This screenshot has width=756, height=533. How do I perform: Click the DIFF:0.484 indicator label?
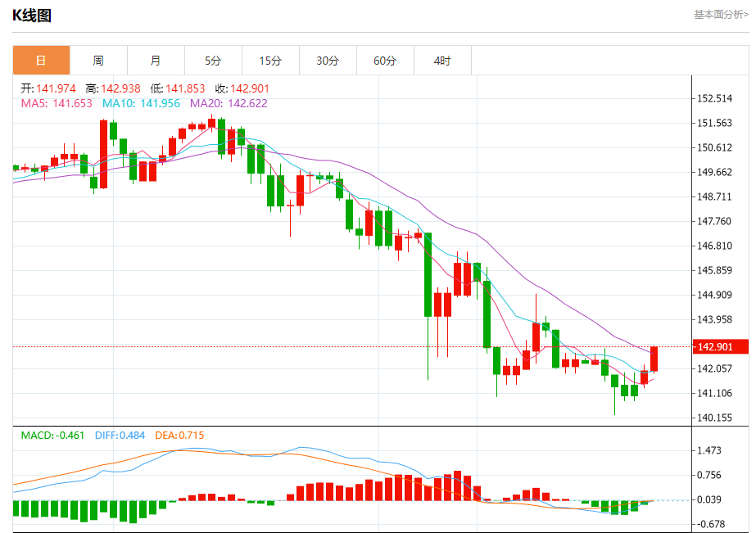[120, 436]
